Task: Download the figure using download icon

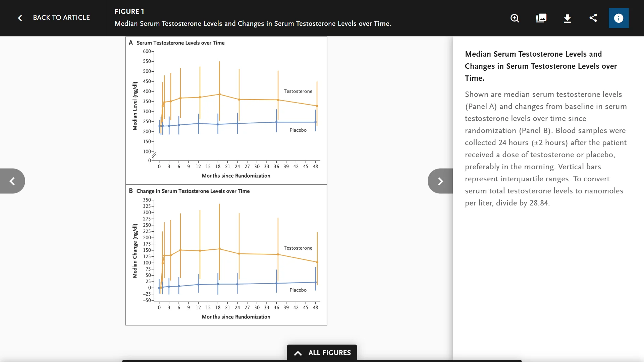Action: [567, 18]
